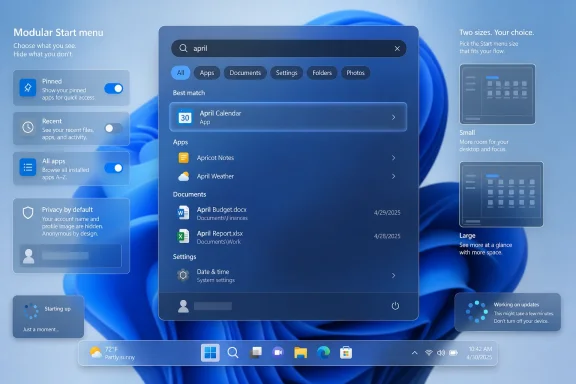Open April Budget.docx document
The height and width of the screenshot is (384, 576).
(288, 213)
